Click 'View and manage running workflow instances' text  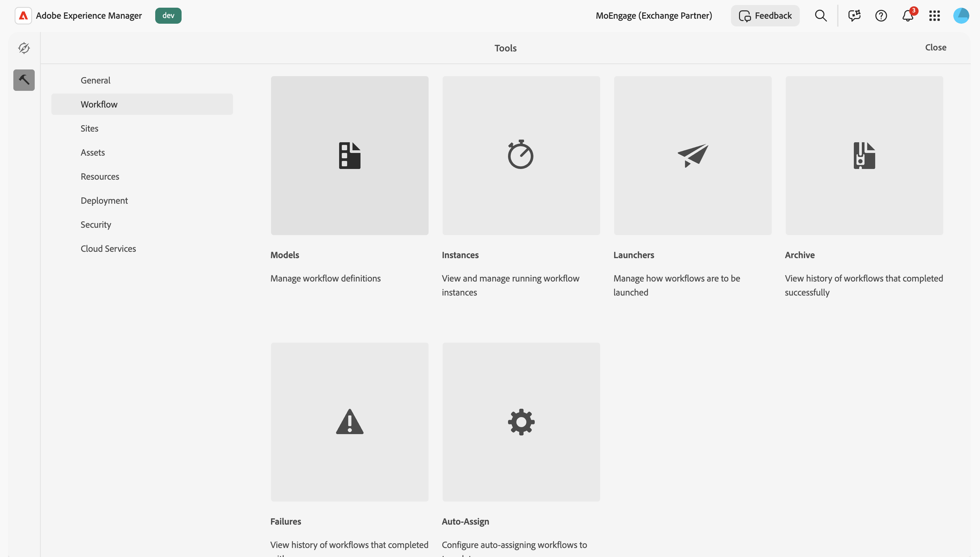coord(510,286)
